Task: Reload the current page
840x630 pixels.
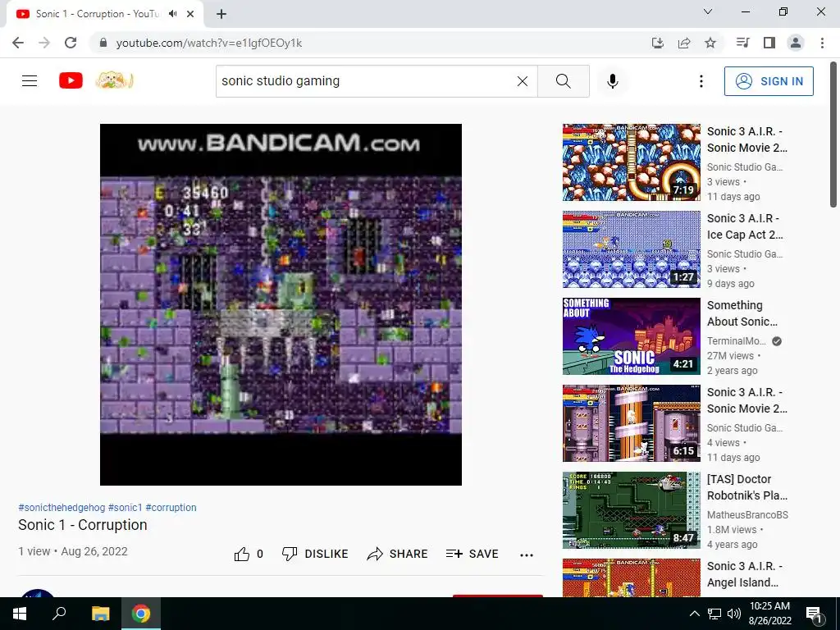Action: [x=71, y=43]
